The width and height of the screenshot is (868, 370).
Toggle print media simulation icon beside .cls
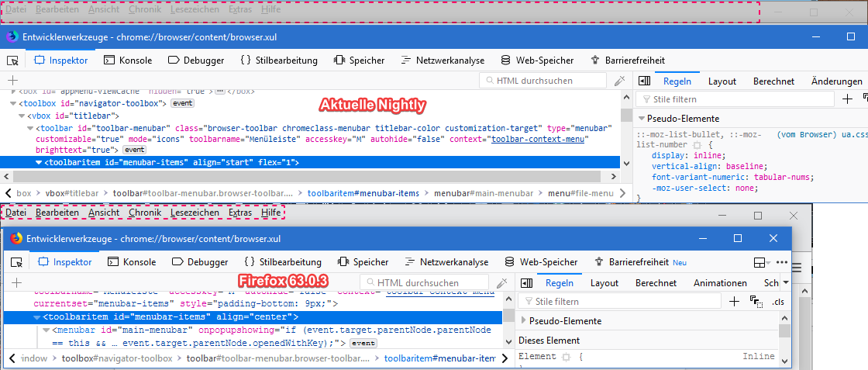pyautogui.click(x=756, y=301)
